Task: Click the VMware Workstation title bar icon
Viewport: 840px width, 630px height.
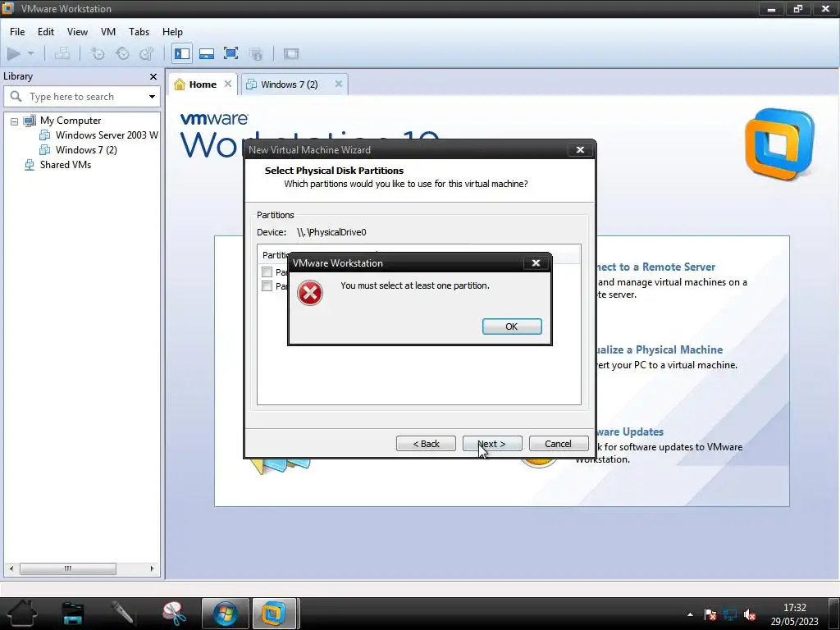Action: click(x=8, y=8)
